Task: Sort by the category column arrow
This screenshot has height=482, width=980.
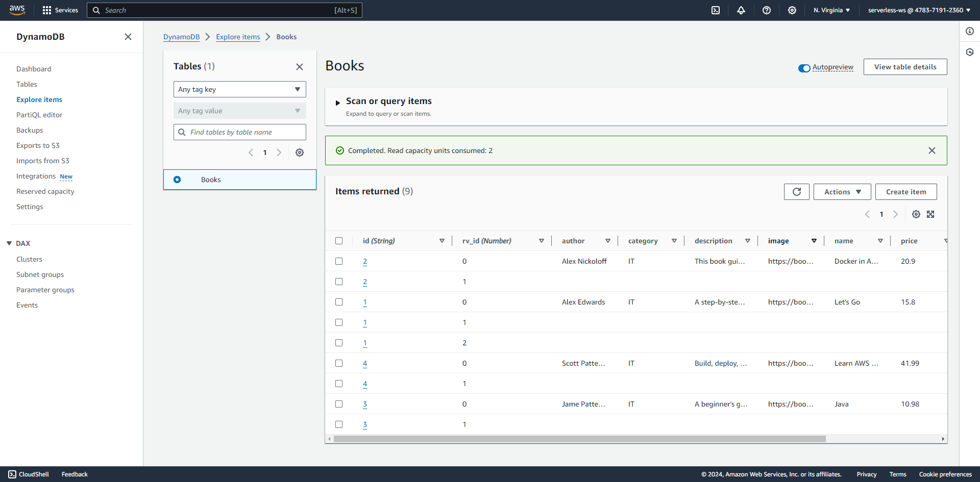Action: [x=674, y=241]
